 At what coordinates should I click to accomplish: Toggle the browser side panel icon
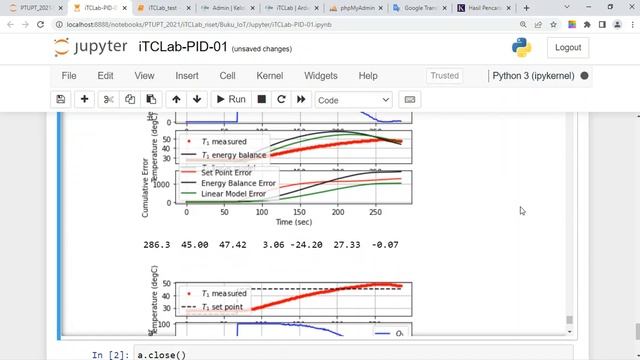[x=602, y=24]
